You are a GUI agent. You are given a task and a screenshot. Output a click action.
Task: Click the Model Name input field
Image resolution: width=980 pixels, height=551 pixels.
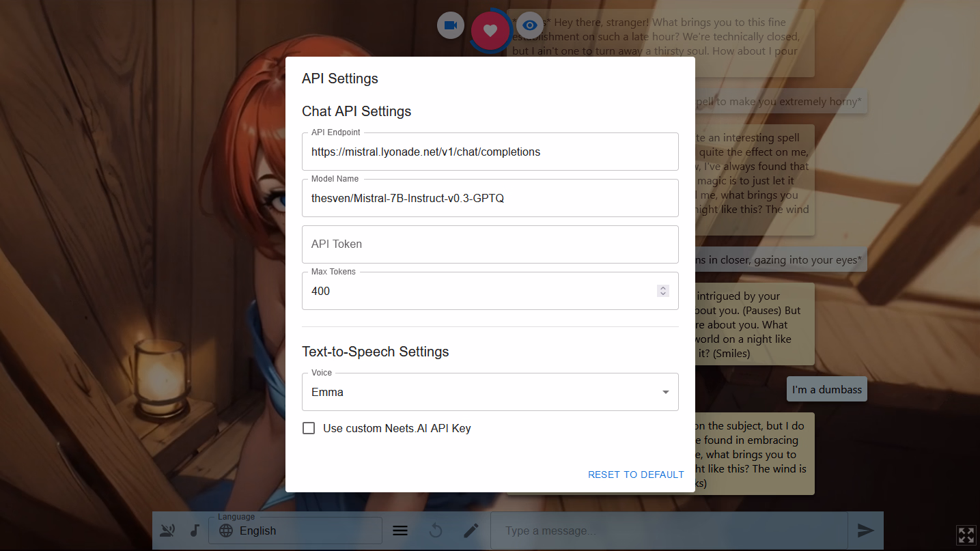coord(490,198)
